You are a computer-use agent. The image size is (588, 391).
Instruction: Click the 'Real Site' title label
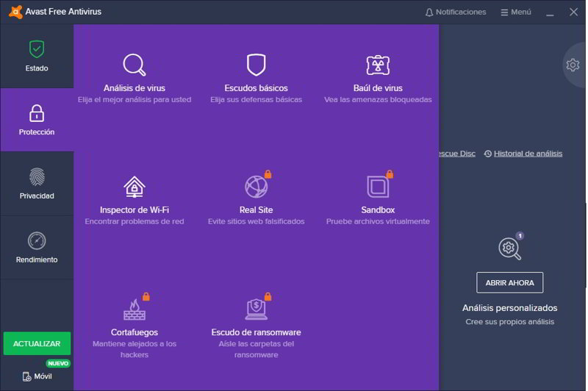[x=256, y=210]
